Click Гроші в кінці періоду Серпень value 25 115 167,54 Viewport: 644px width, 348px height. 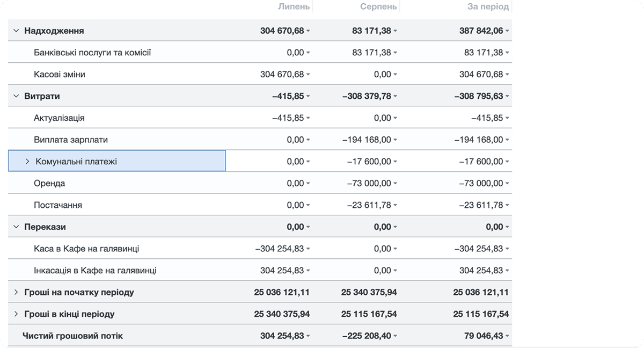(x=369, y=314)
